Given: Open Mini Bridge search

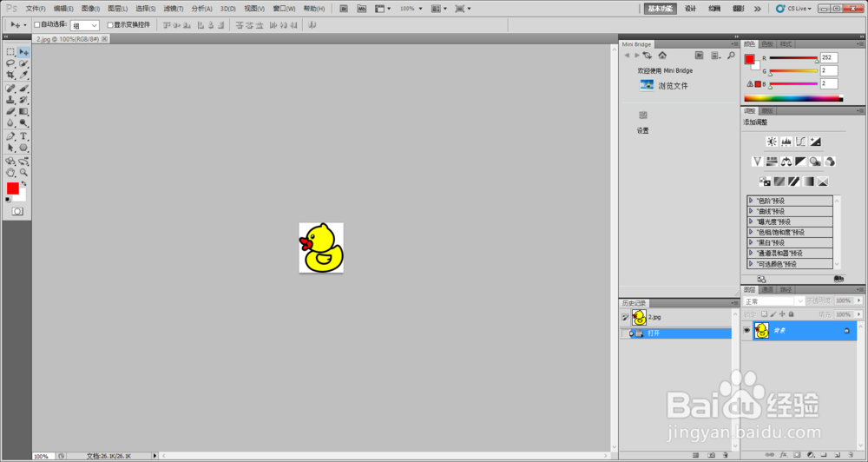Looking at the screenshot, I should pyautogui.click(x=731, y=56).
